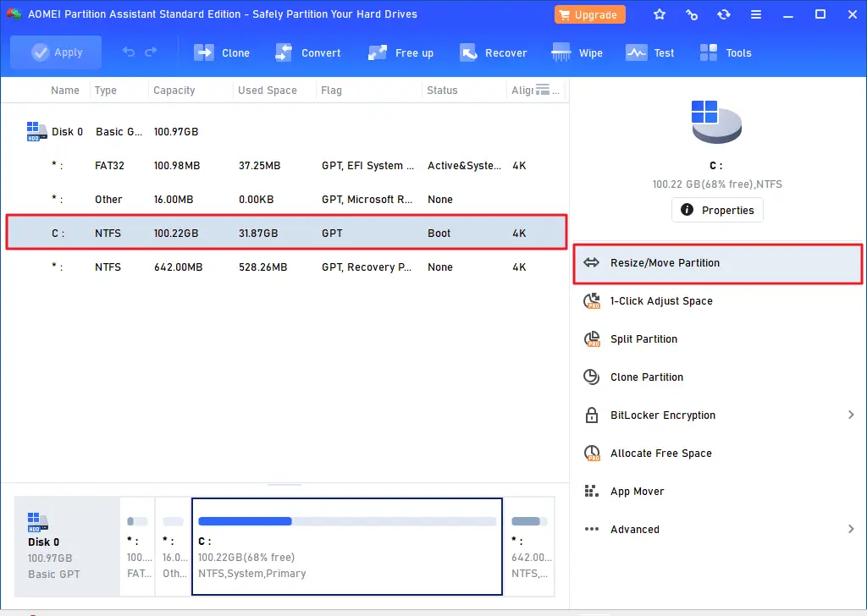867x616 pixels.
Task: Select Disk 0 block in disk map
Action: (x=67, y=547)
